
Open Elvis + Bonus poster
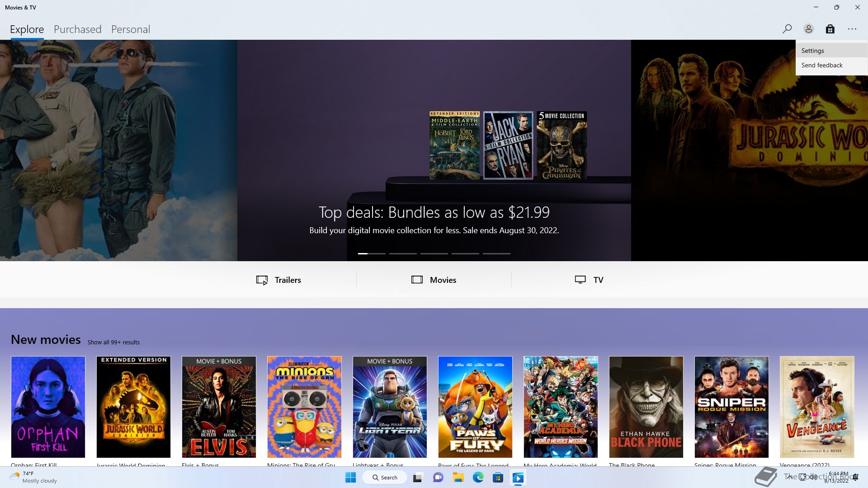219,407
